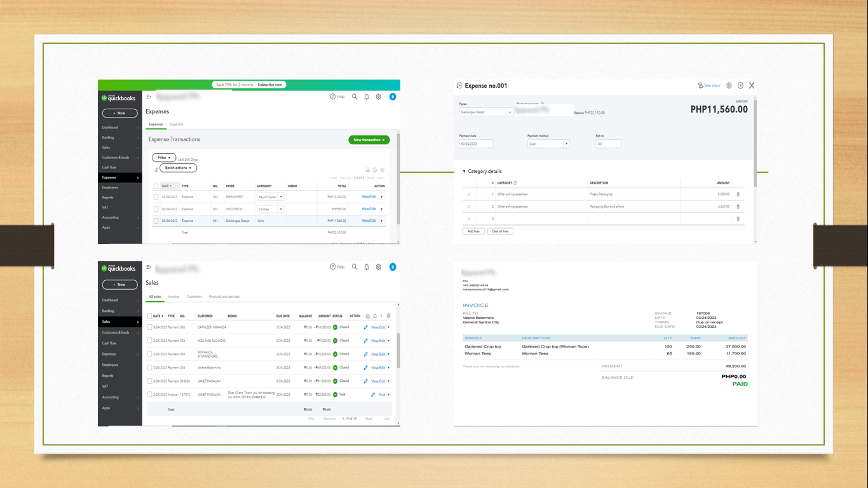Open settings gear in Expense no.001 form

coord(729,85)
